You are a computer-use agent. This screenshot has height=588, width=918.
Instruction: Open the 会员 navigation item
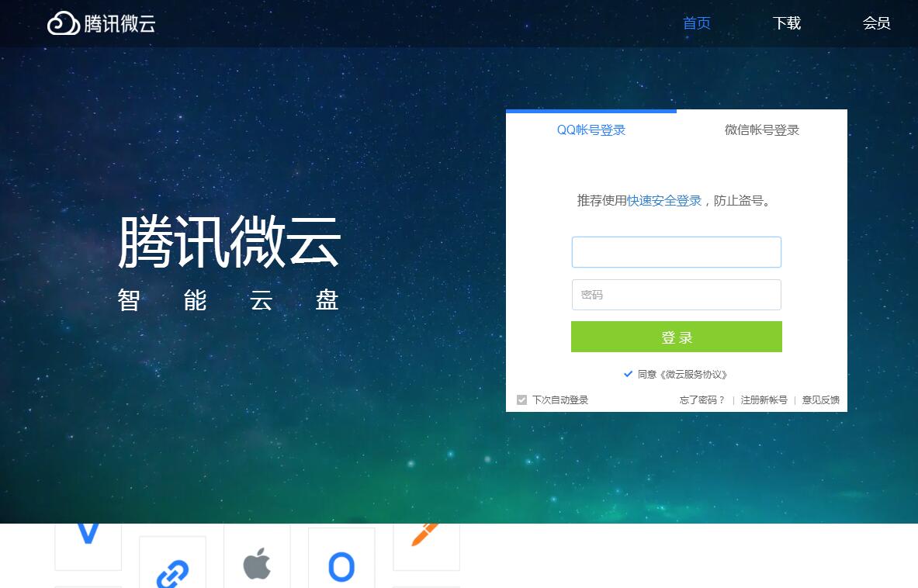[x=876, y=23]
